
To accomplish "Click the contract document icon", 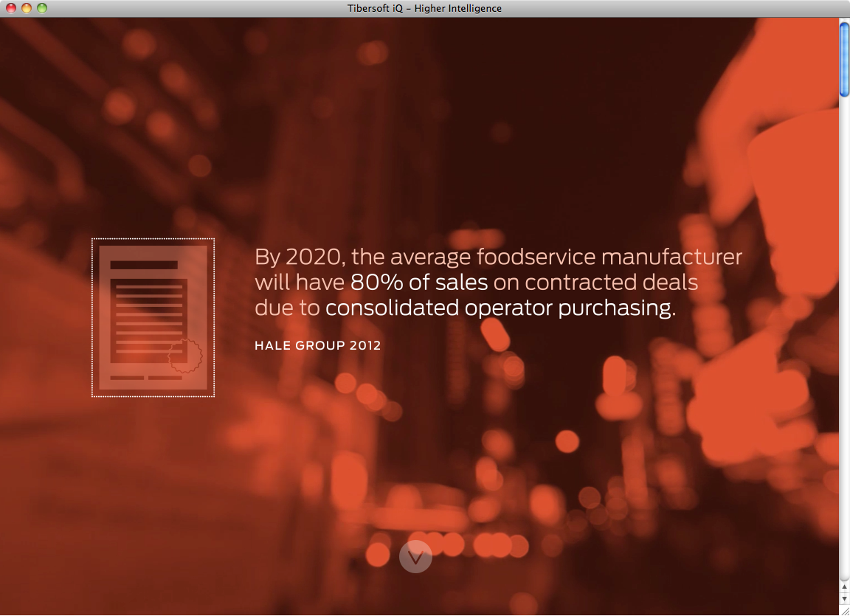I will pos(153,317).
